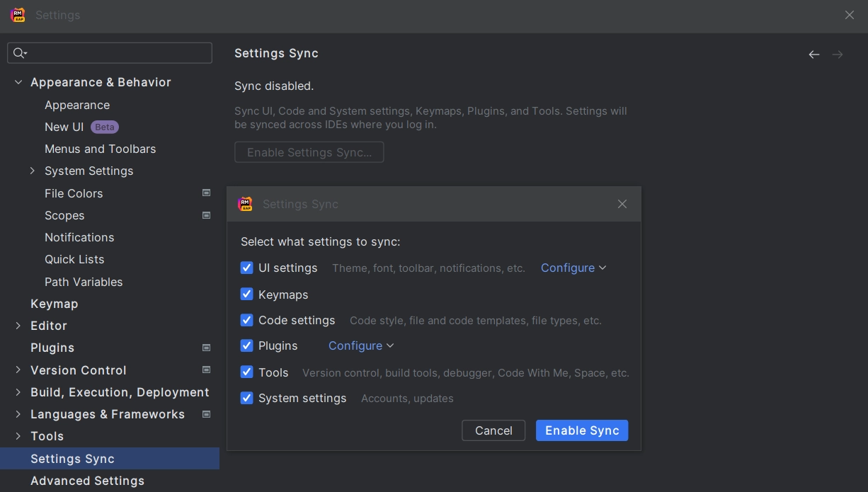This screenshot has height=492, width=868.
Task: Click the 'Theme, font, toolbar, notifications, etc.' text
Action: (428, 268)
